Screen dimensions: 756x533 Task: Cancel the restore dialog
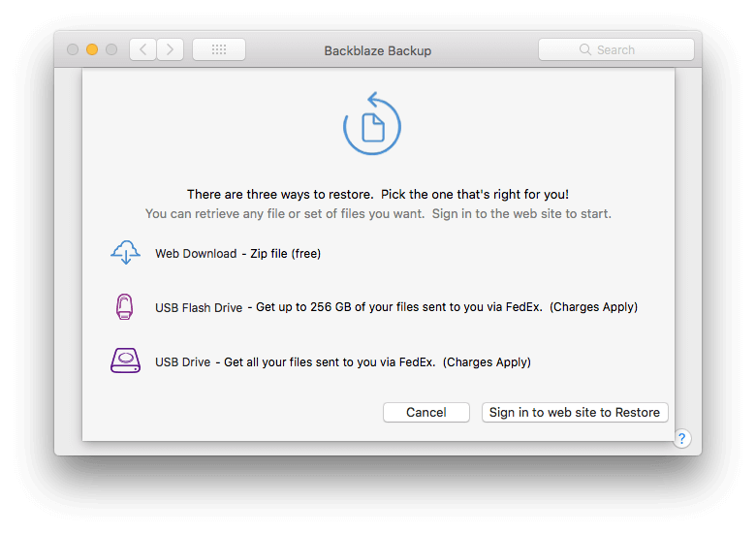pos(426,413)
